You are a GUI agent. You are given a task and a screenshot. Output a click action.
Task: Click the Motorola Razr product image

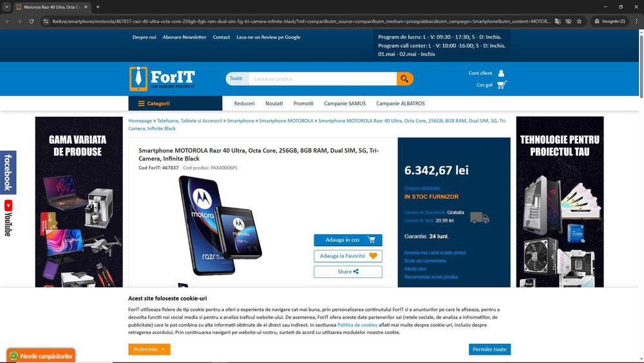coord(220,225)
